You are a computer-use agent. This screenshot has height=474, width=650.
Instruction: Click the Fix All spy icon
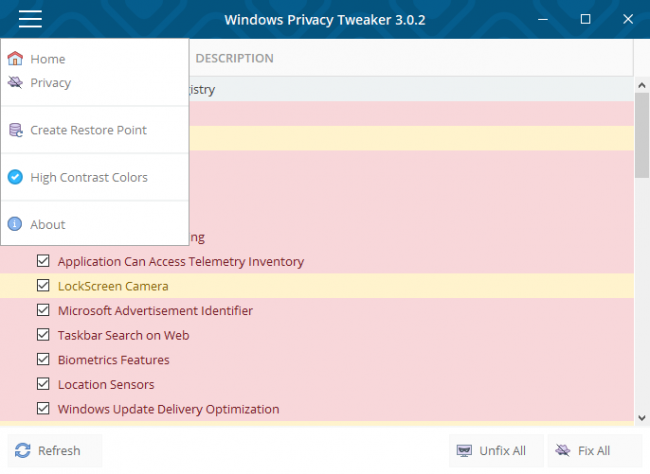(563, 450)
